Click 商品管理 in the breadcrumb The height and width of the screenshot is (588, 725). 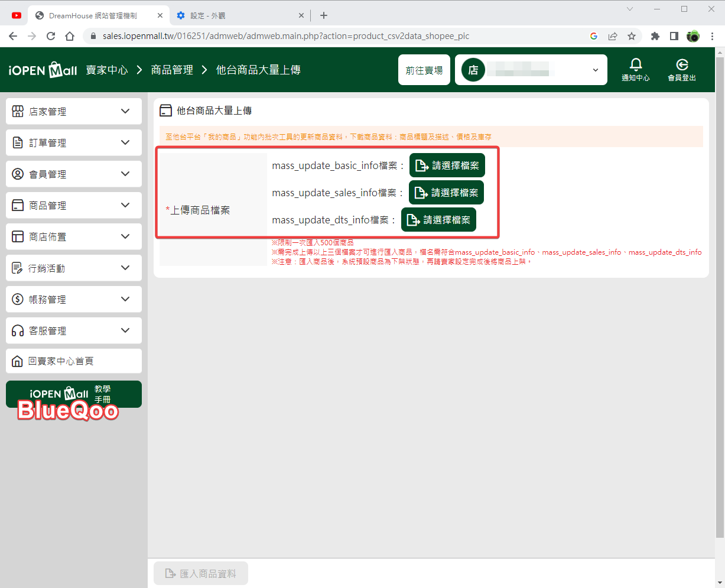point(172,70)
